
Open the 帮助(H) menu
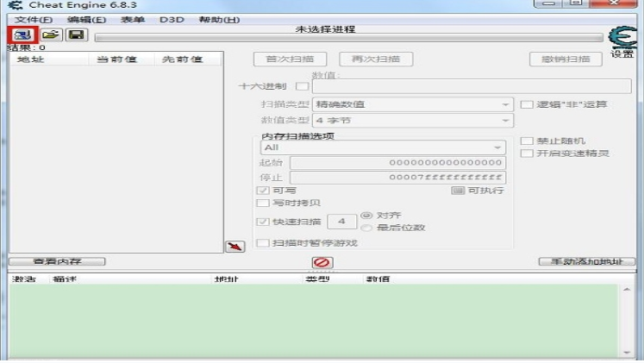point(219,20)
